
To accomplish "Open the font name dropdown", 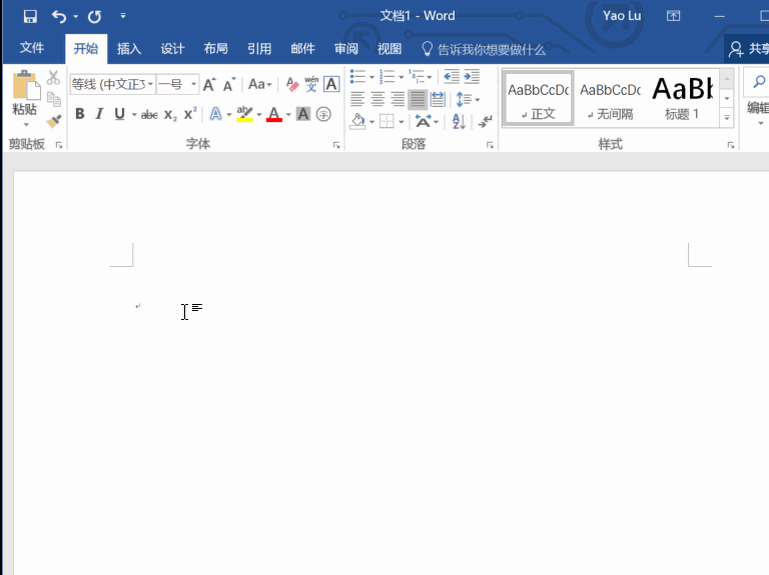I will click(x=151, y=84).
